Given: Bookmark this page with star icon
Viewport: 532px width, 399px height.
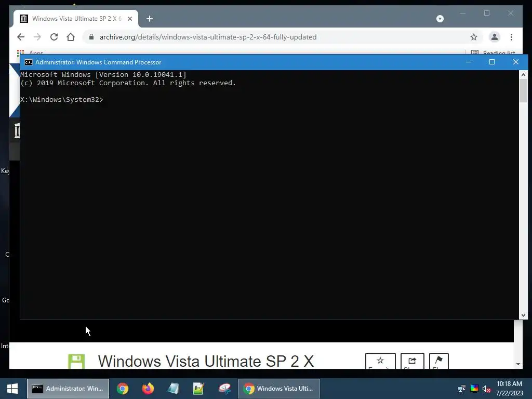Looking at the screenshot, I should point(474,37).
